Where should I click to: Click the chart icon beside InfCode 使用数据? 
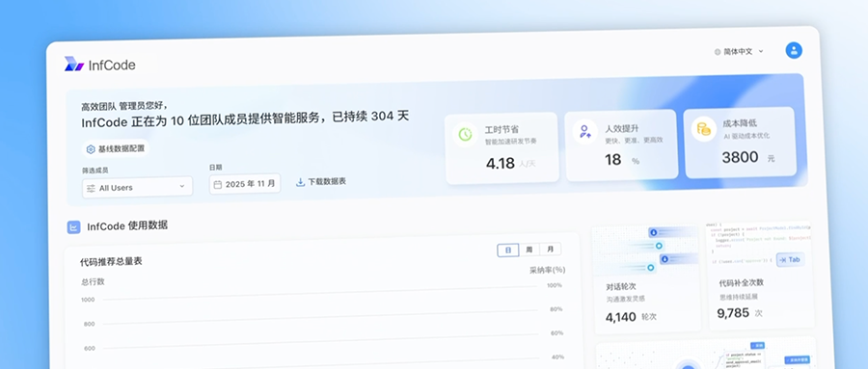[73, 227]
